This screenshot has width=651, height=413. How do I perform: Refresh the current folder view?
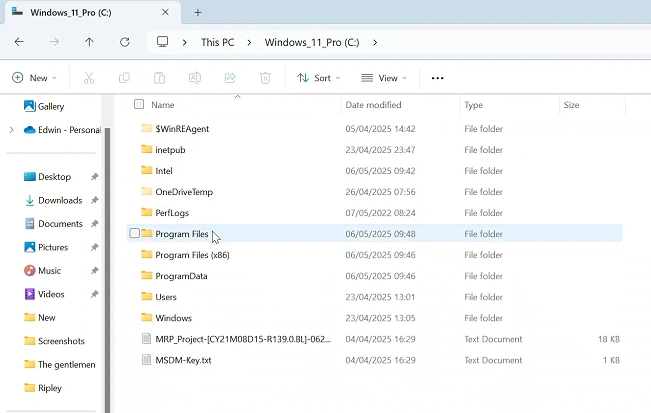pos(125,42)
